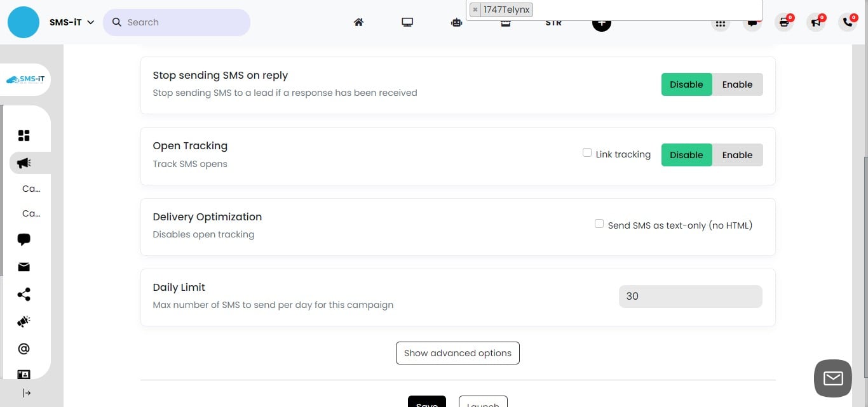868x407 pixels.
Task: Click the printer icon with badge in top bar
Action: coord(784,22)
